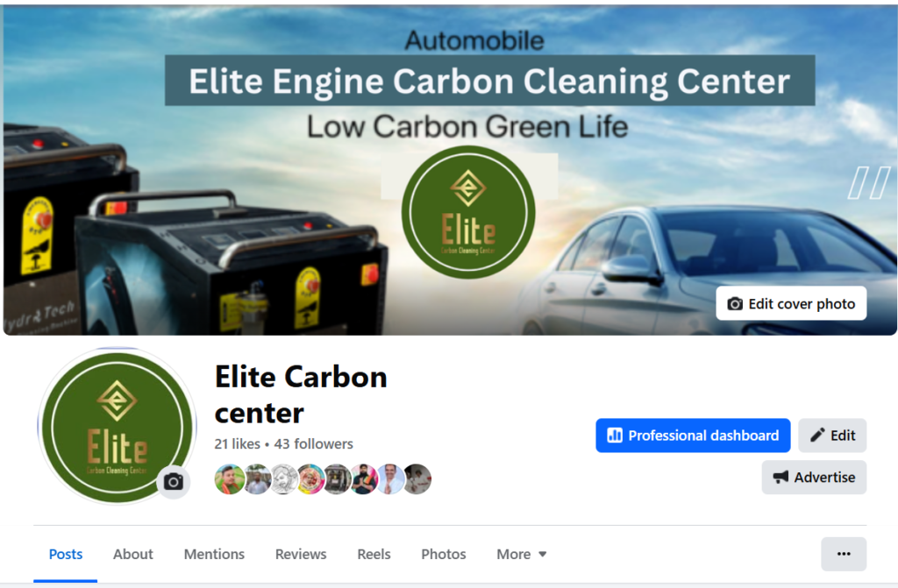The image size is (898, 588).
Task: Click the cover photo Elite logo
Action: tap(468, 212)
